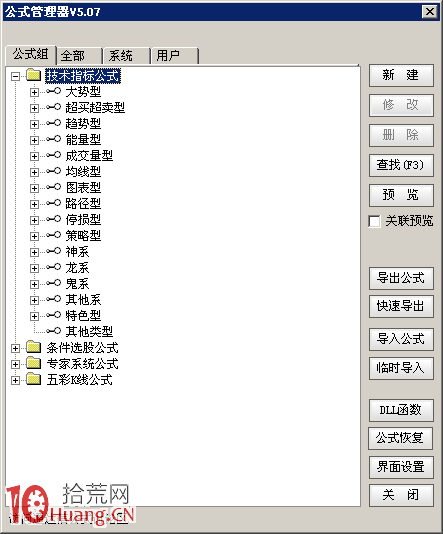443x534 pixels.
Task: Click the 技术指标公式 folder icon
Action: [34, 75]
